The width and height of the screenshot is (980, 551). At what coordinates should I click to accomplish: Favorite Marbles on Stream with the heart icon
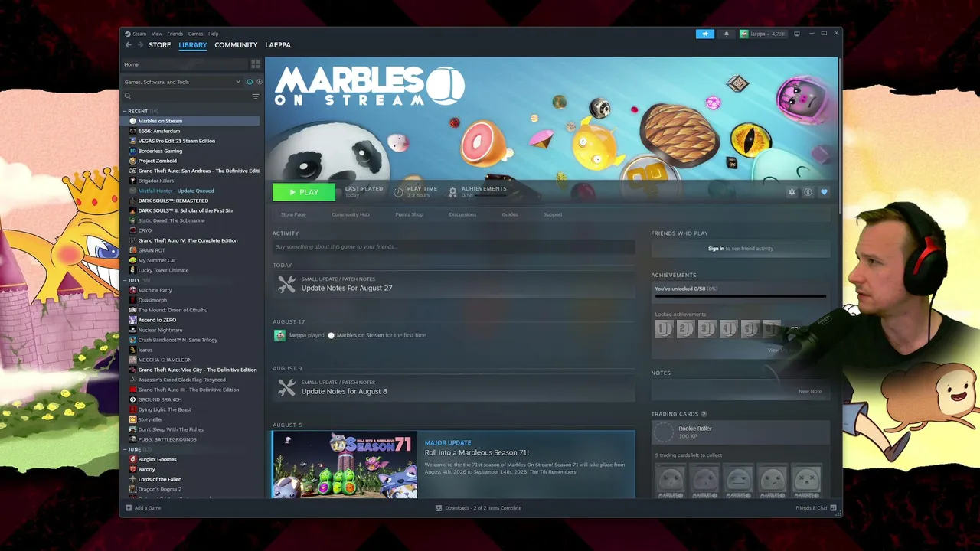coord(824,192)
